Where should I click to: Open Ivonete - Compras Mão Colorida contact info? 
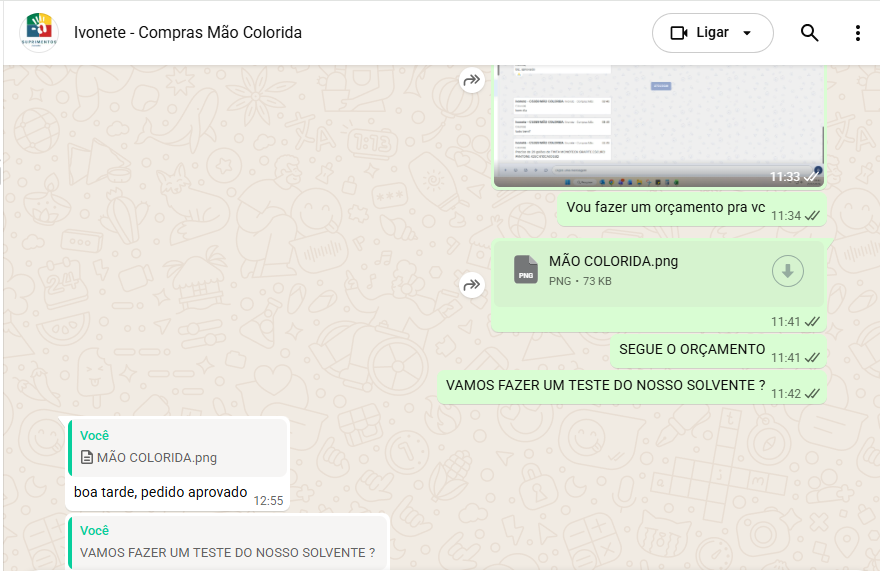pos(188,33)
